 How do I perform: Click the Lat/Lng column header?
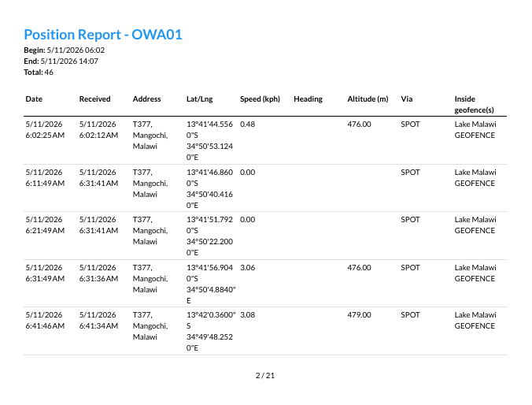[200, 98]
